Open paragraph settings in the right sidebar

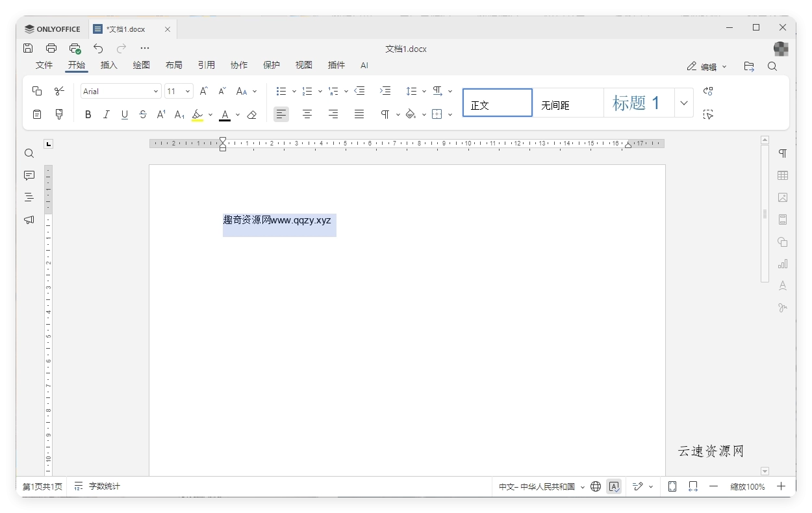tap(782, 154)
